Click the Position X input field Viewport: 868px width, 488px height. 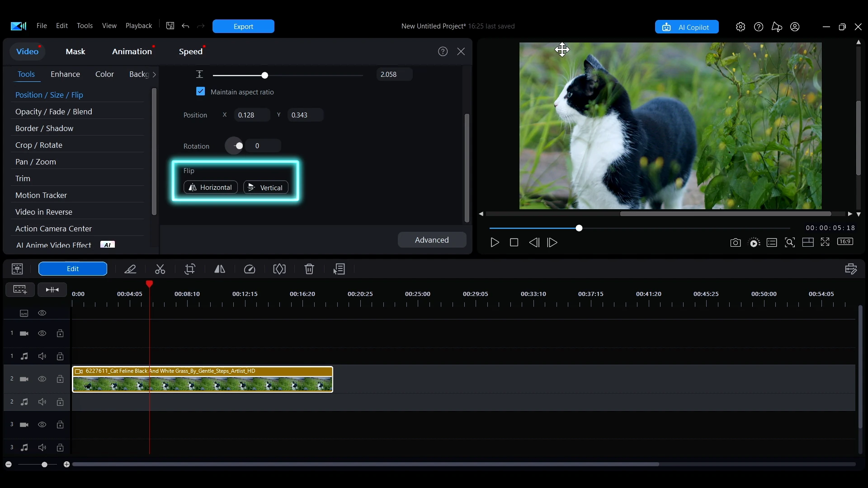pyautogui.click(x=252, y=115)
